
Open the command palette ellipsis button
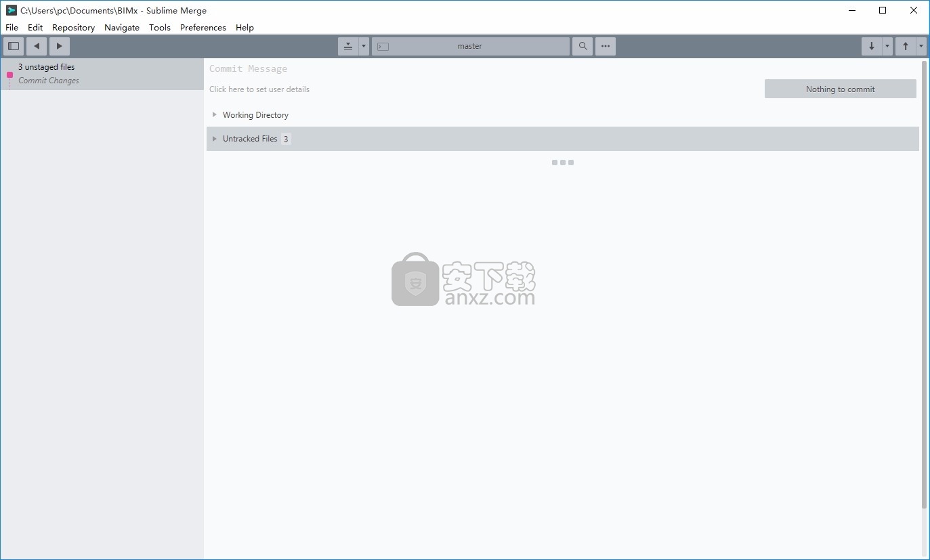[606, 46]
